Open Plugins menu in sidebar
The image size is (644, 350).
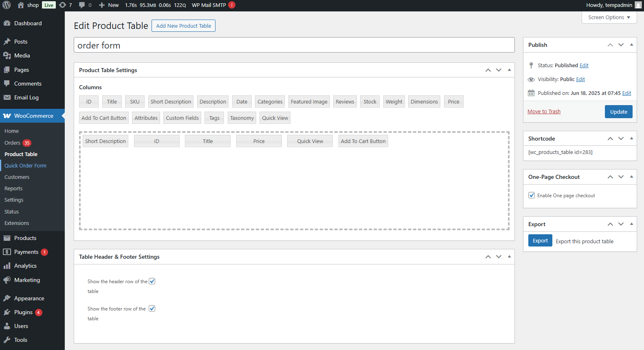pos(23,312)
